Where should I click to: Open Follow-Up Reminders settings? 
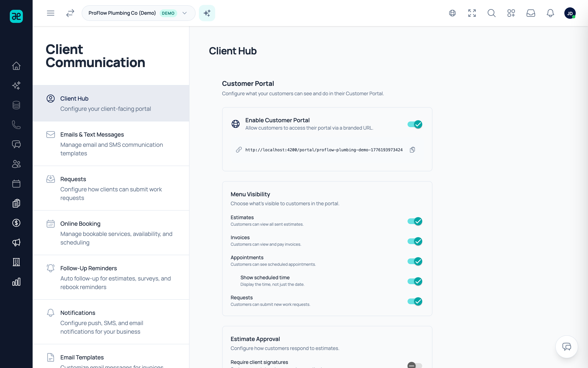111,277
